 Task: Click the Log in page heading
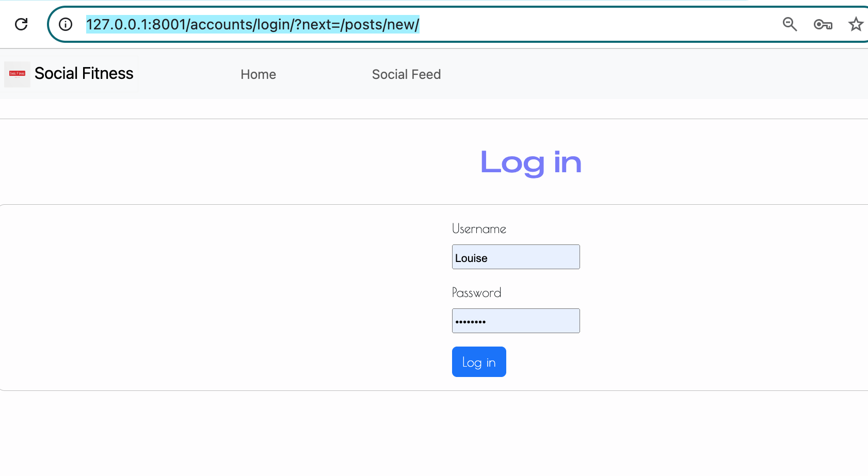point(531,162)
